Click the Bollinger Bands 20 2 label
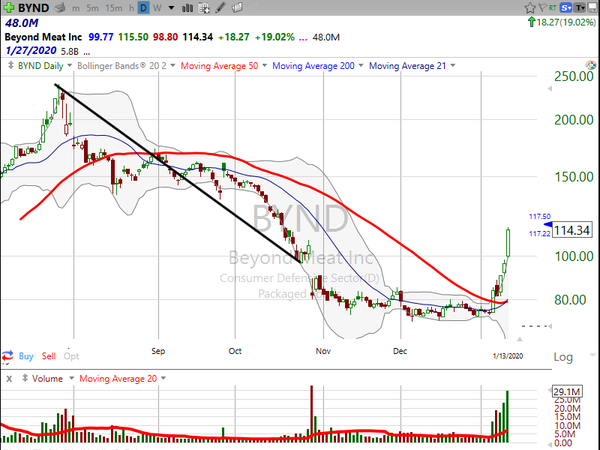 [x=122, y=66]
